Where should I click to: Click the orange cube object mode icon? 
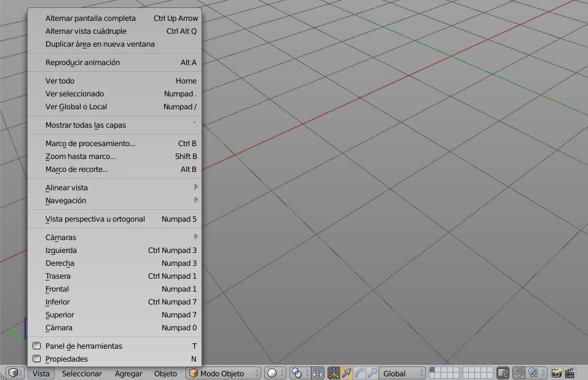click(194, 373)
